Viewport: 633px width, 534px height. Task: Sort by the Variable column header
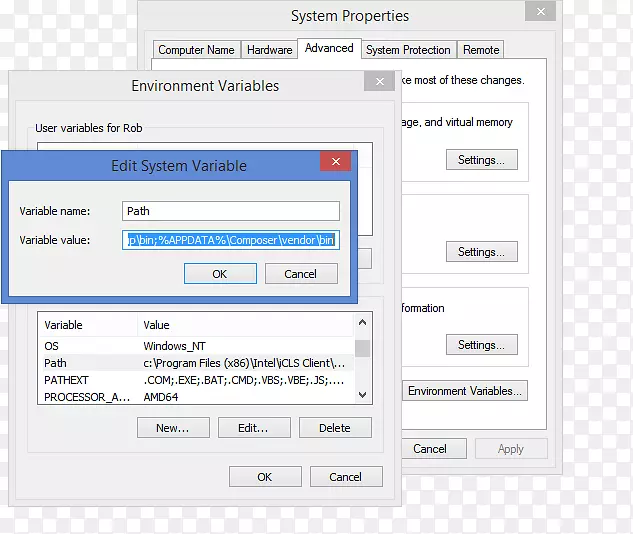pos(87,325)
